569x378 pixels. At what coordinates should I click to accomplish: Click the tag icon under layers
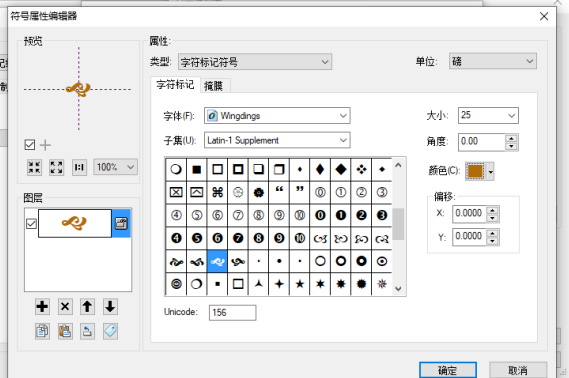coord(110,331)
